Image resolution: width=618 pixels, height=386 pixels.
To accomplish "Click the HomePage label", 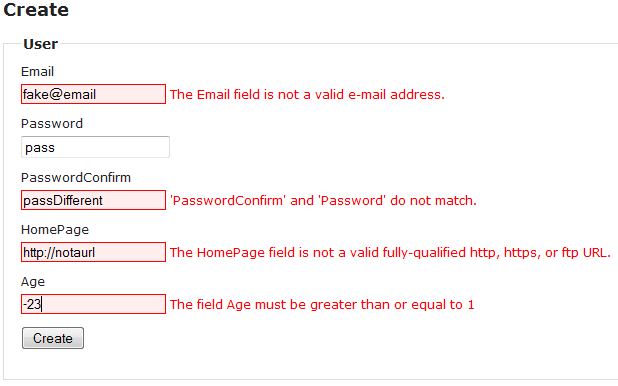I will click(55, 229).
